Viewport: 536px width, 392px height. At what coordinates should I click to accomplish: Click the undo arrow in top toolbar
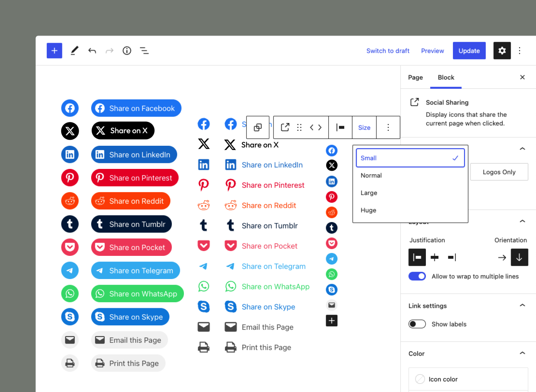tap(92, 51)
